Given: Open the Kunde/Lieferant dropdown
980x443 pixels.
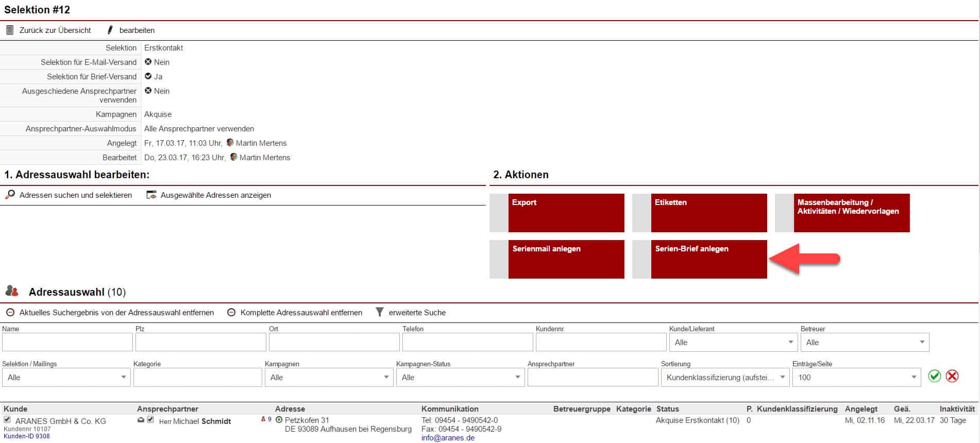Looking at the screenshot, I should point(733,343).
